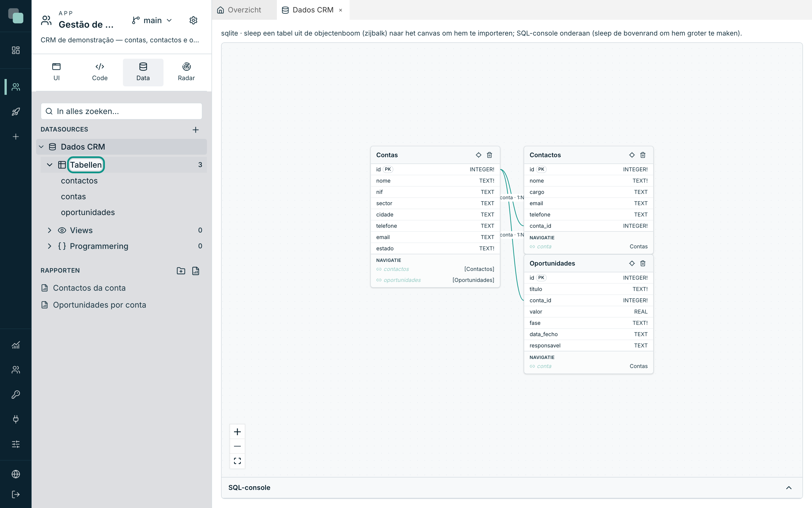Click the app logo in the top-left corner
This screenshot has width=812, height=508.
(16, 16)
